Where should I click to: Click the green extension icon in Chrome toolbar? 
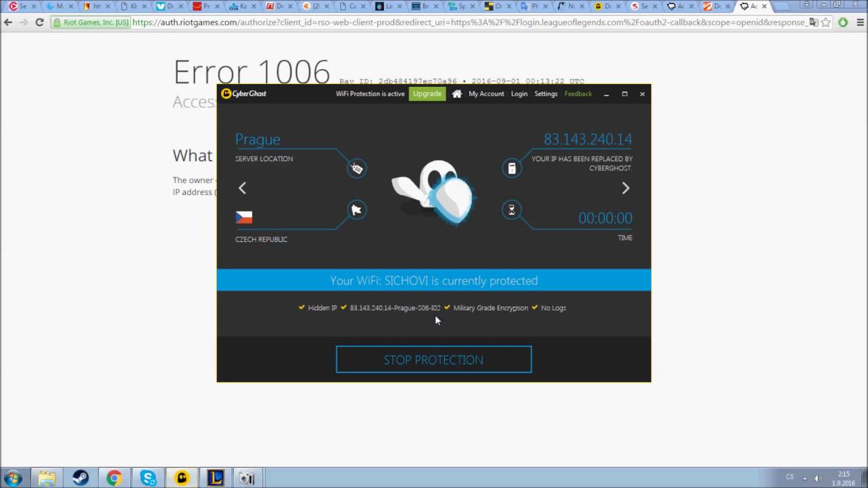click(x=843, y=22)
